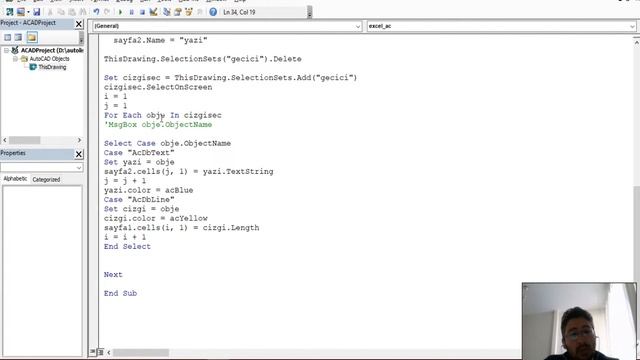Click the Project panel horizontal scroll thumb
This screenshot has width=640, height=360.
coord(24,140)
